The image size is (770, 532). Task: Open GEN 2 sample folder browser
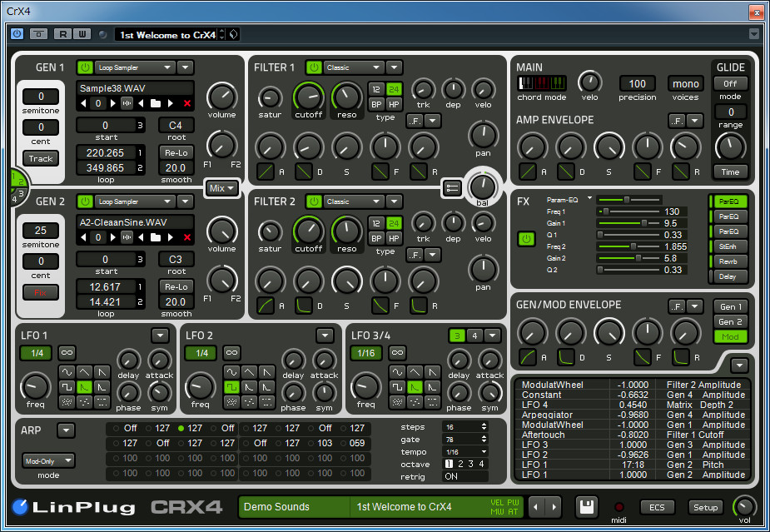[156, 237]
